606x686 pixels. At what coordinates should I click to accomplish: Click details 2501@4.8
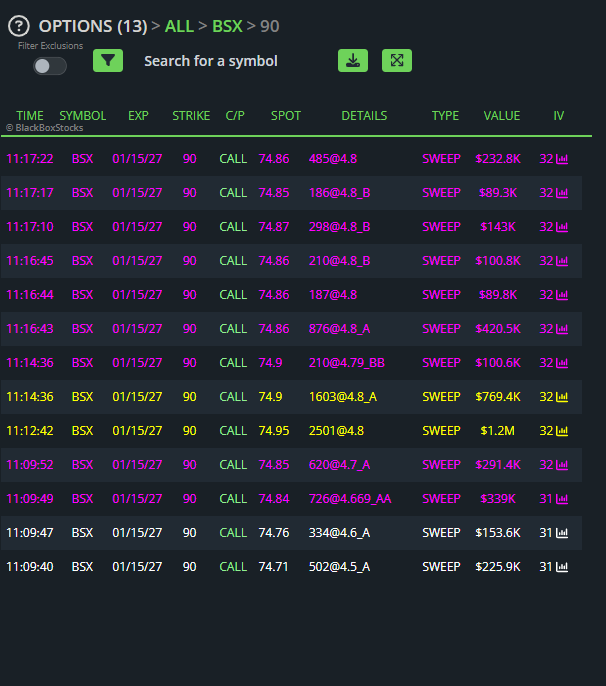(x=336, y=431)
